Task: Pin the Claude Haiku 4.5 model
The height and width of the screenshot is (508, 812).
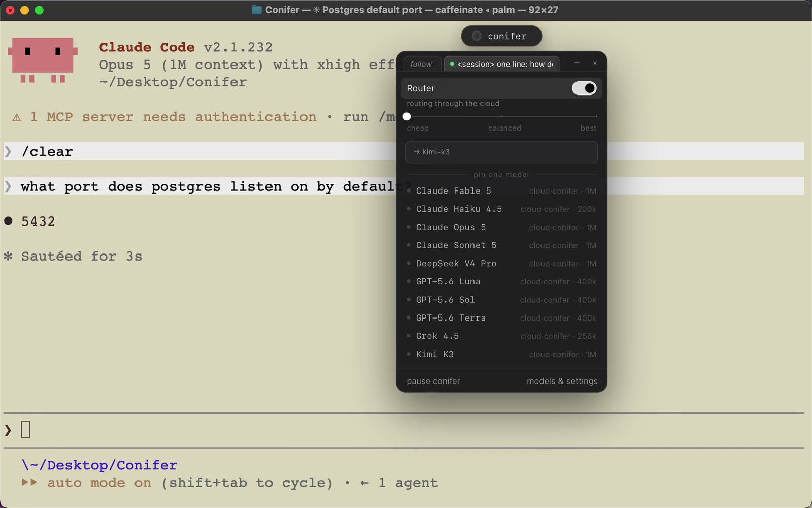Action: pos(501,209)
